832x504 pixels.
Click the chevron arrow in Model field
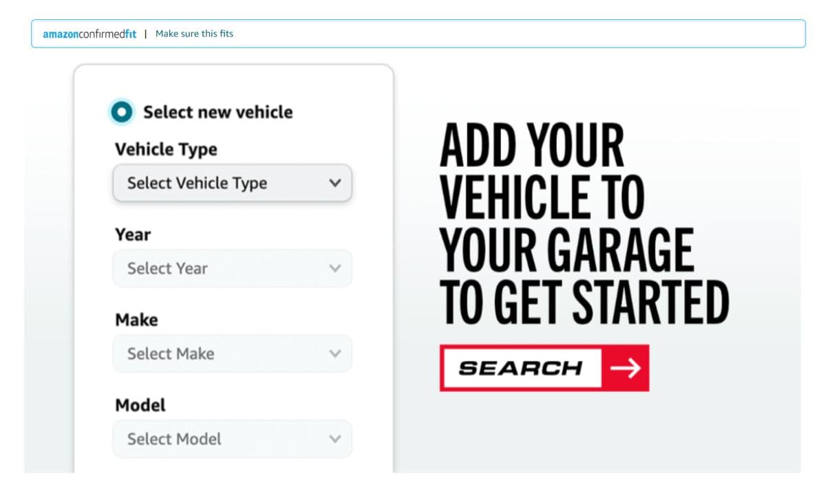(x=335, y=439)
